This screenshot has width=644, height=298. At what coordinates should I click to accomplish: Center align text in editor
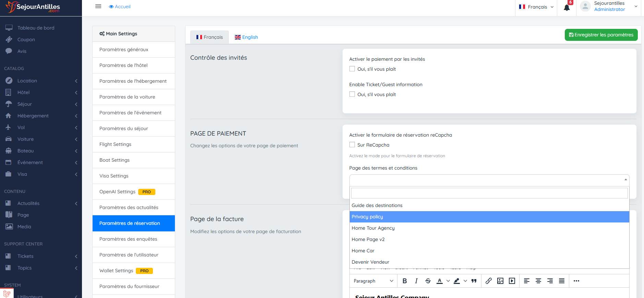point(538,281)
